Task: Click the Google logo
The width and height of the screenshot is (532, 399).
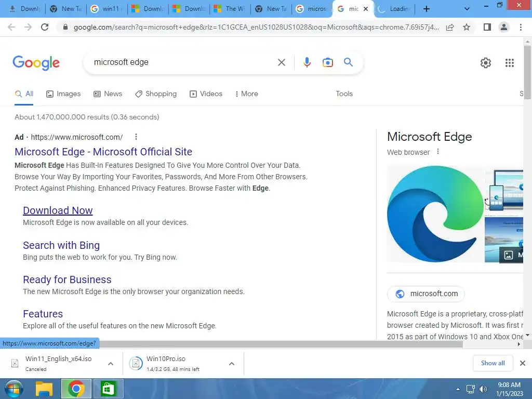Action: tap(36, 63)
